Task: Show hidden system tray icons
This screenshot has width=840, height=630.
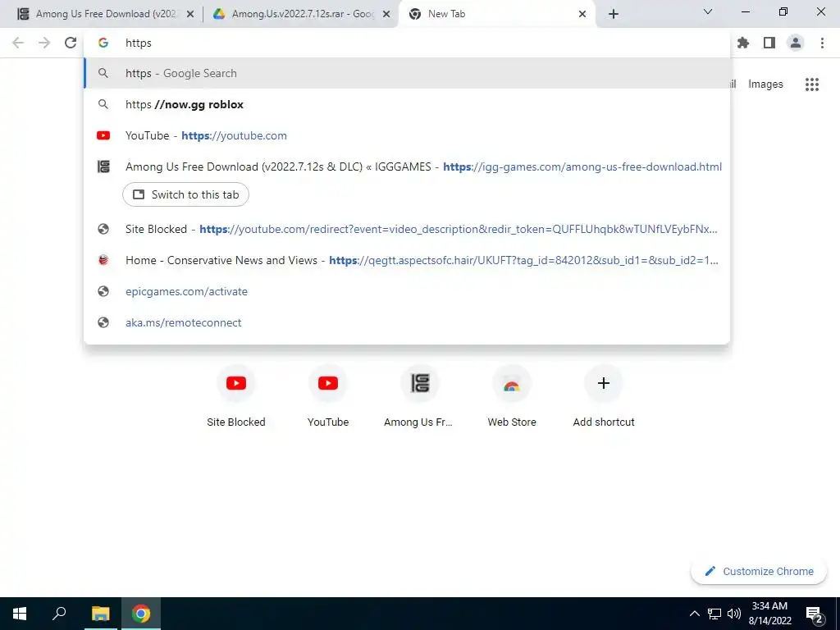Action: pos(694,614)
